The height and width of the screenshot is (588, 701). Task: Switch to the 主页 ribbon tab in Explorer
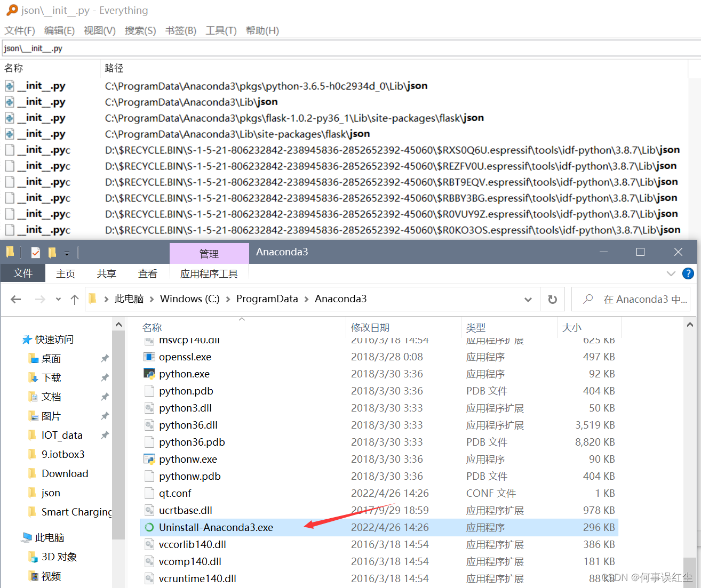pyautogui.click(x=66, y=273)
